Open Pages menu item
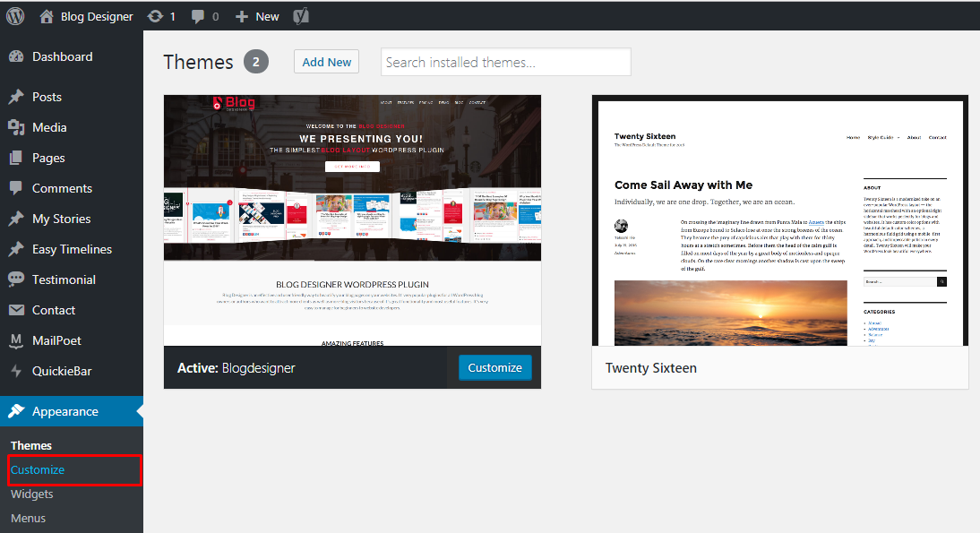980x533 pixels. 48,158
